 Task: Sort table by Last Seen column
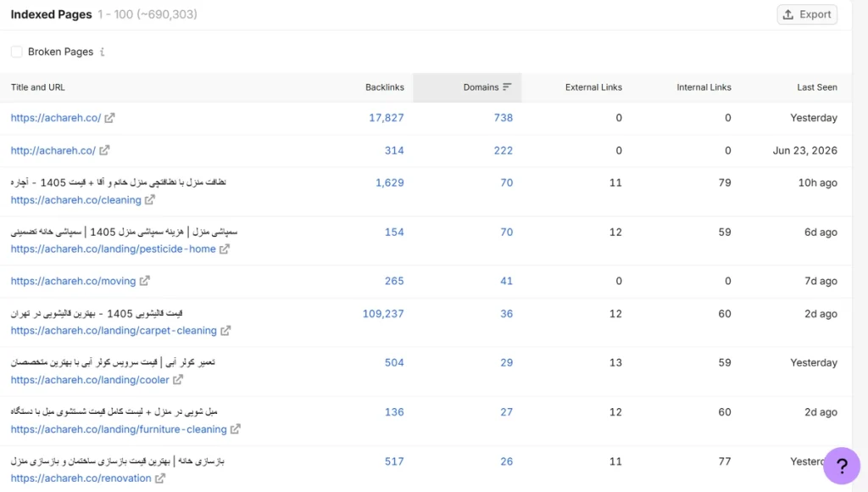(817, 87)
